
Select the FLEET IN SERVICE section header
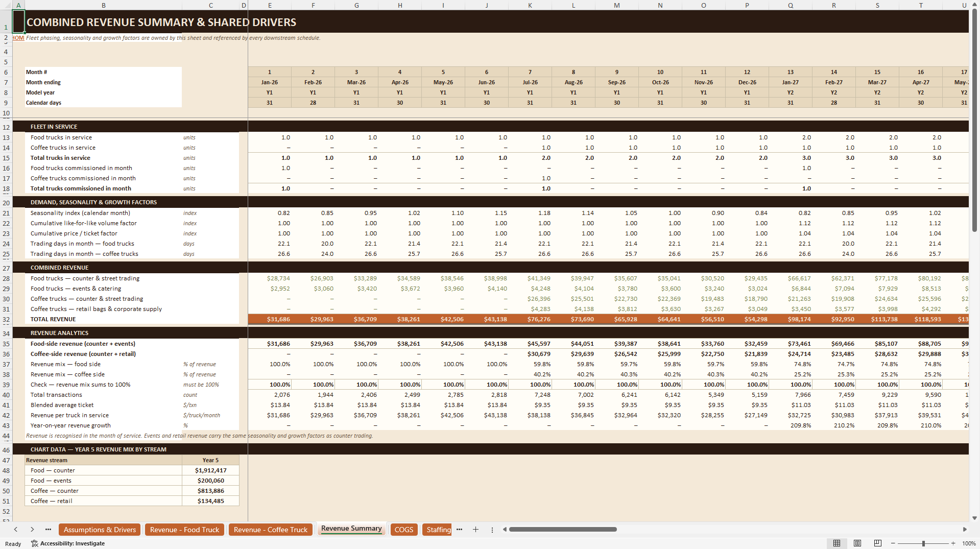click(54, 127)
